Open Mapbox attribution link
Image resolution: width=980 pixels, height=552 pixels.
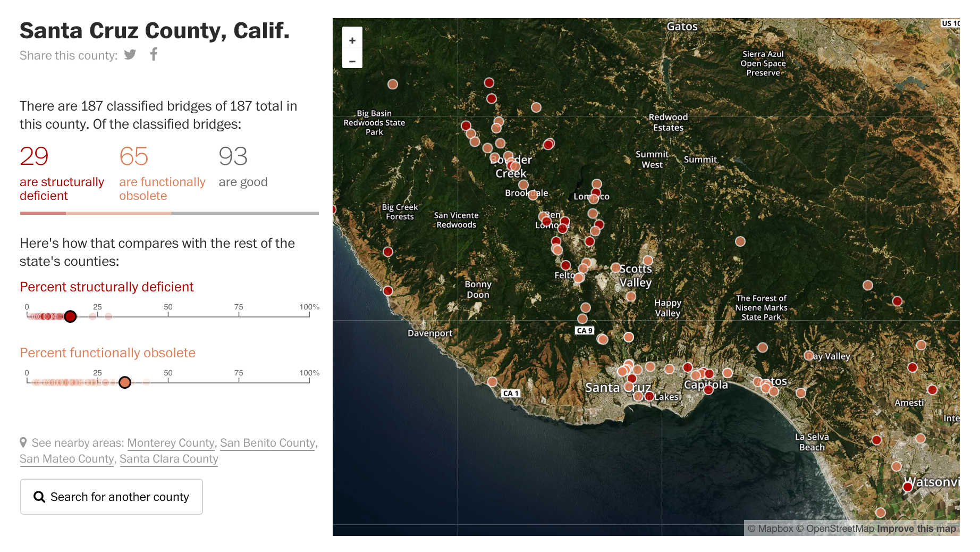771,529
